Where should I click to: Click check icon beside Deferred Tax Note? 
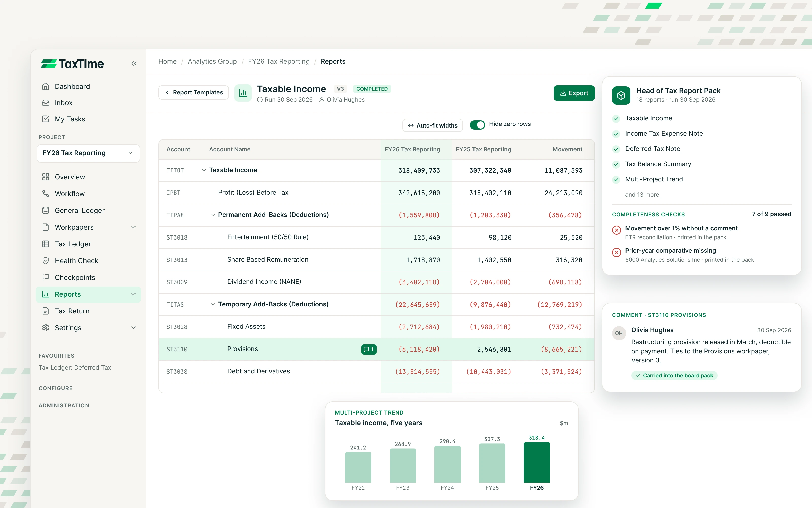[x=616, y=149]
